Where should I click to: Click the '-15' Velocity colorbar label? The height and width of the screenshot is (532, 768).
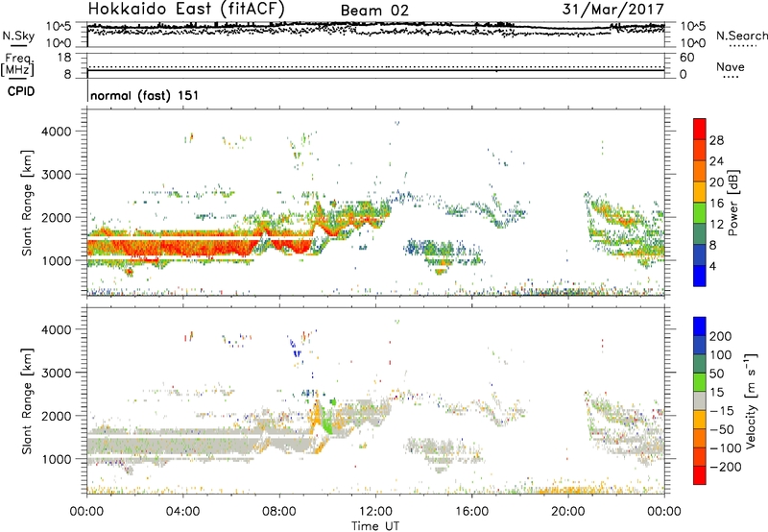(722, 410)
